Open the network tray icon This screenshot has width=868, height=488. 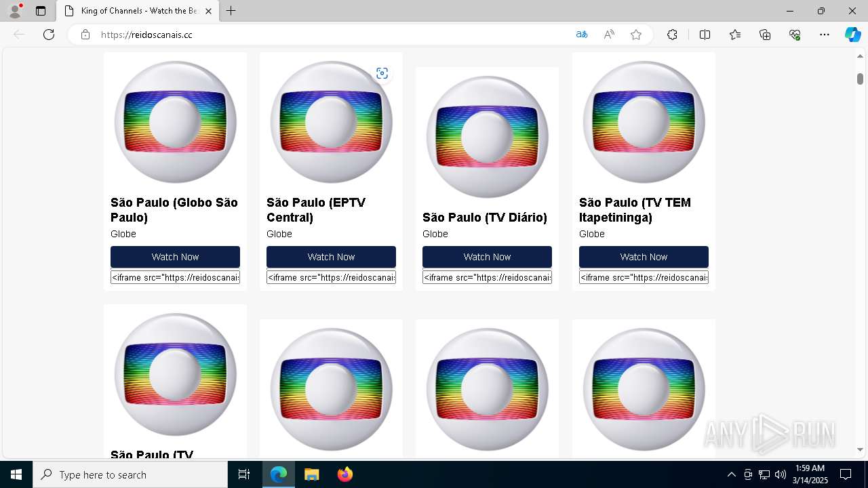(x=764, y=474)
